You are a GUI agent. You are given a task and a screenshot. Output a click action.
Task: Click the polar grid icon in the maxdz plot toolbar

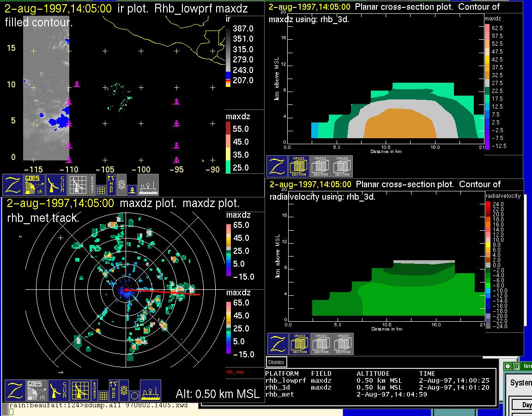[x=80, y=391]
